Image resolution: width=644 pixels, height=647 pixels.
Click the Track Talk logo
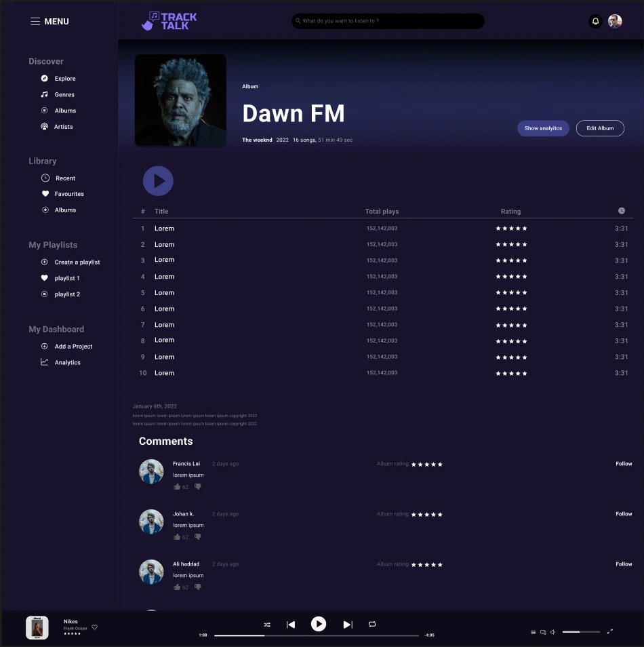point(169,21)
